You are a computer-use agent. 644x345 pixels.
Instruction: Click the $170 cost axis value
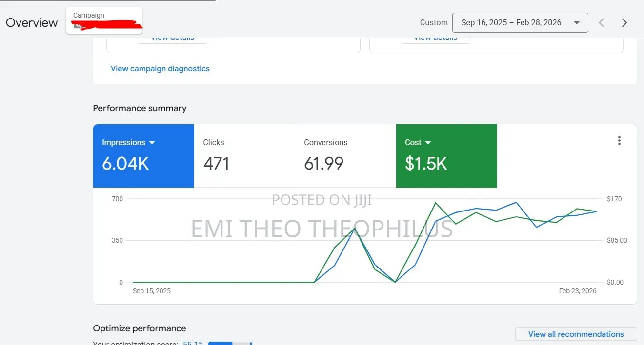point(614,199)
